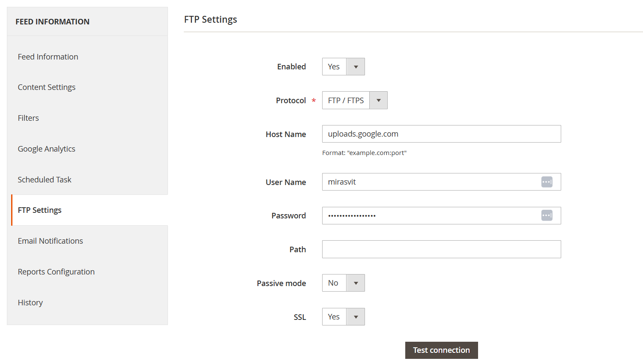This screenshot has height=364, width=643.
Task: Click into the Host Name field
Action: click(441, 134)
